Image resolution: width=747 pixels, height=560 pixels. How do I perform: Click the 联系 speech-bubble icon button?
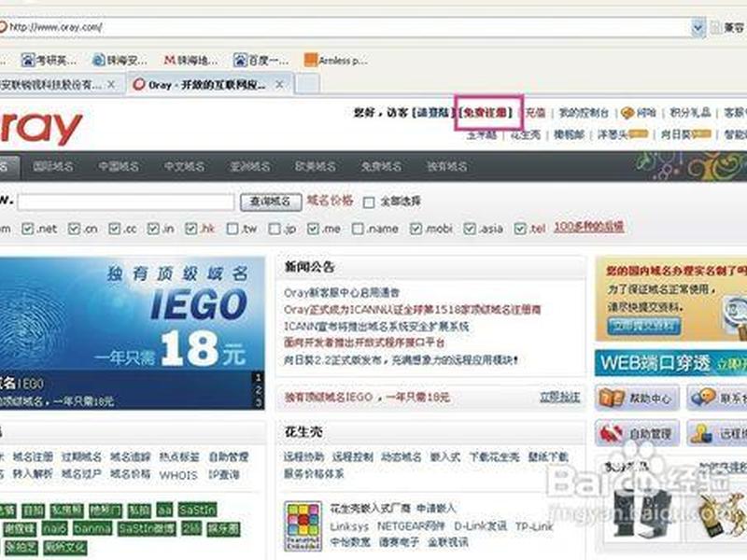tap(717, 398)
